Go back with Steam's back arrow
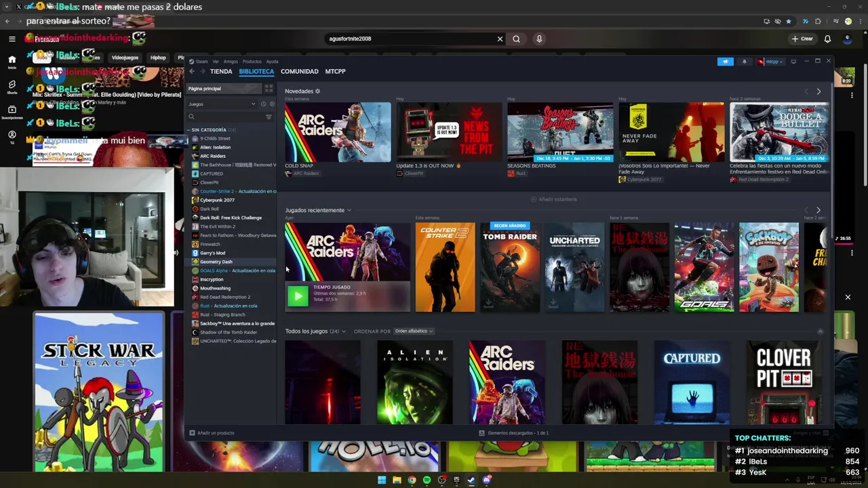Image resolution: width=868 pixels, height=488 pixels. 192,71
